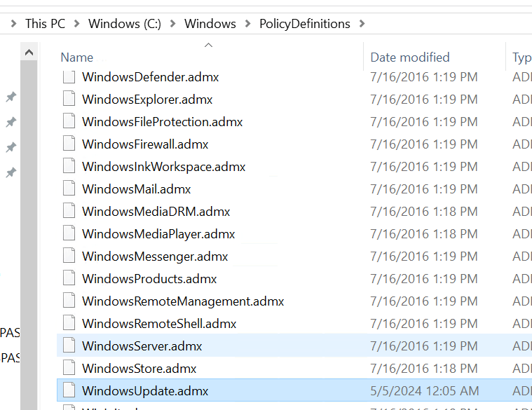Click the WindowsMediaDRM.admx file icon
Image resolution: width=532 pixels, height=410 pixels.
(69, 211)
